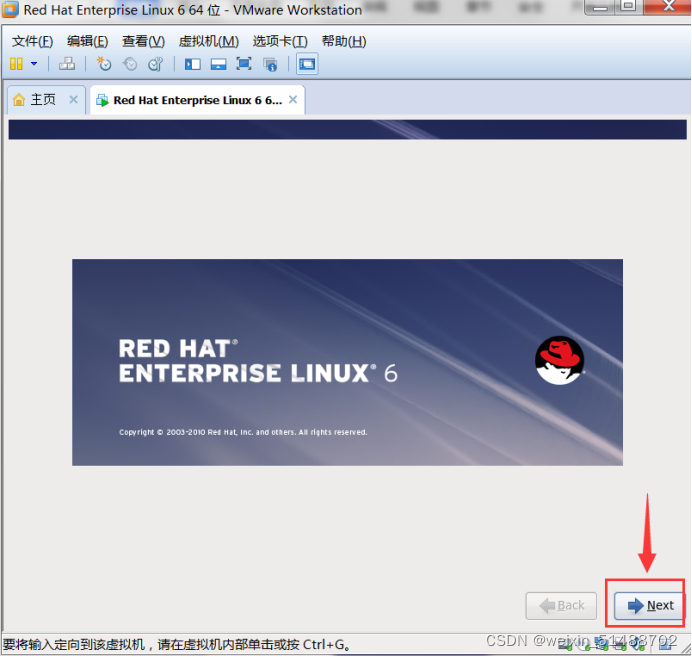Toggle the thumbnail bar view icon
This screenshot has width=692, height=657.
(218, 64)
